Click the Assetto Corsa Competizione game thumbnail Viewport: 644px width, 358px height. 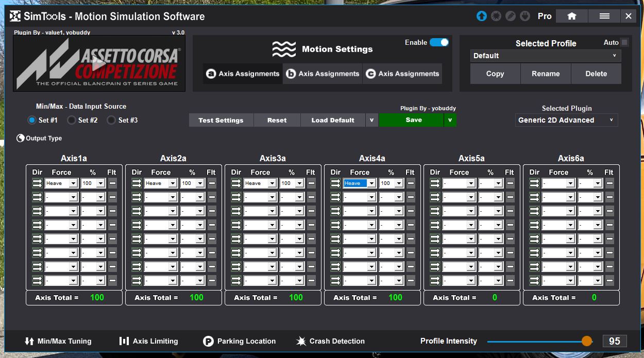[x=99, y=64]
